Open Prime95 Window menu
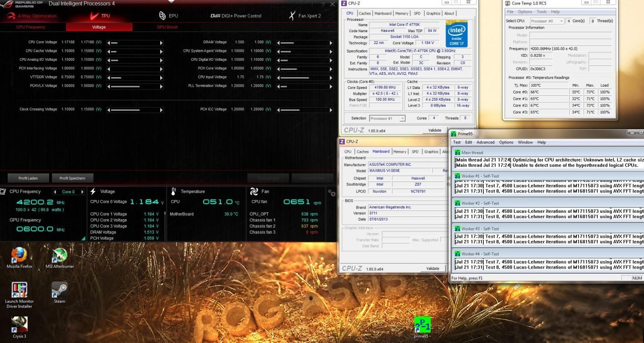 click(525, 142)
